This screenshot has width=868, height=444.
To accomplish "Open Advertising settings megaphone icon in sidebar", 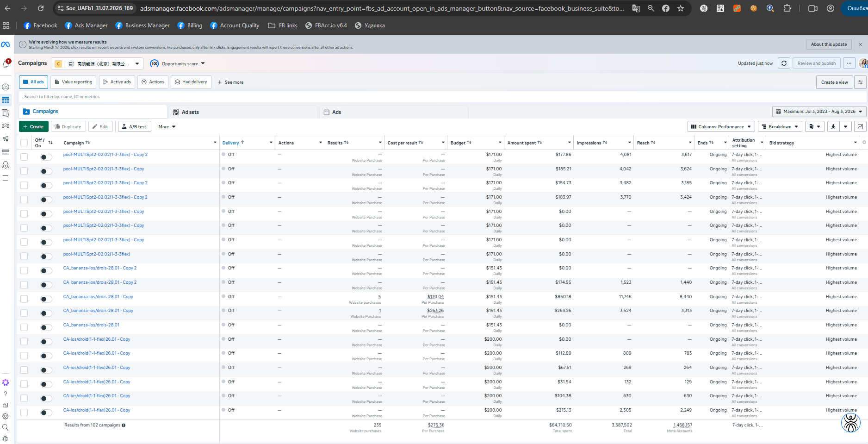I will pos(6,138).
